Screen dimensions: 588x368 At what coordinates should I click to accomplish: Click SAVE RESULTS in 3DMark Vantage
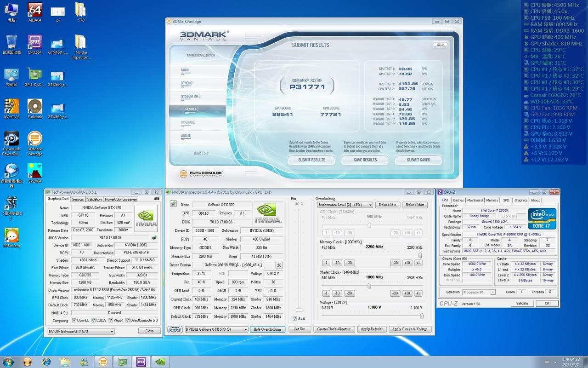pos(365,160)
